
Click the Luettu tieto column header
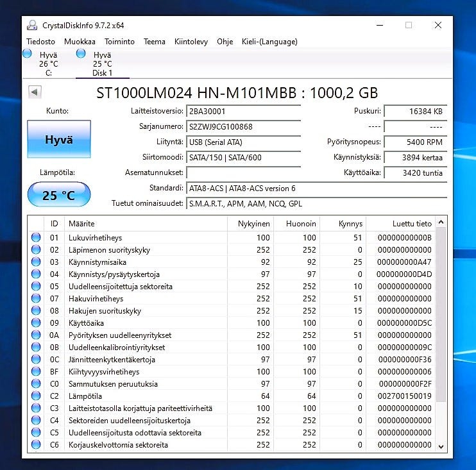401,224
